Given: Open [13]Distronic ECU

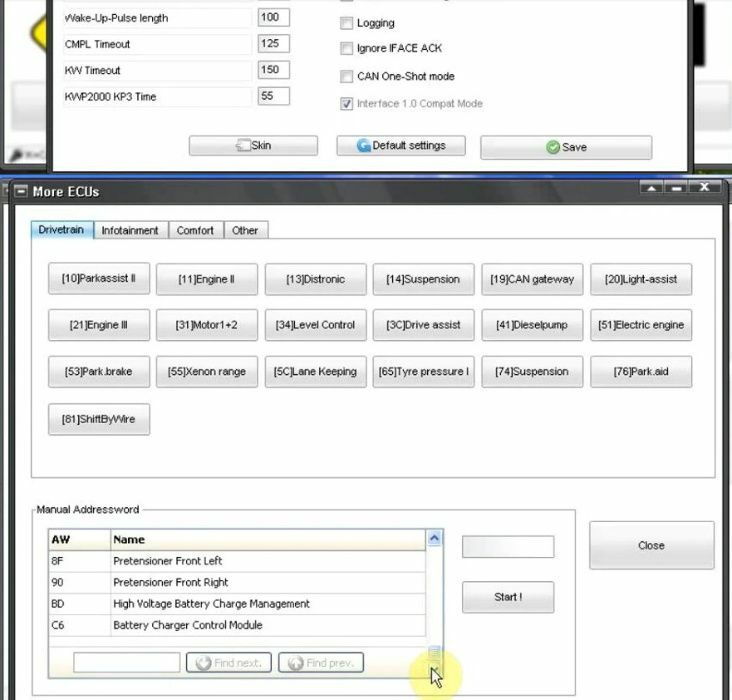Looking at the screenshot, I should point(316,279).
